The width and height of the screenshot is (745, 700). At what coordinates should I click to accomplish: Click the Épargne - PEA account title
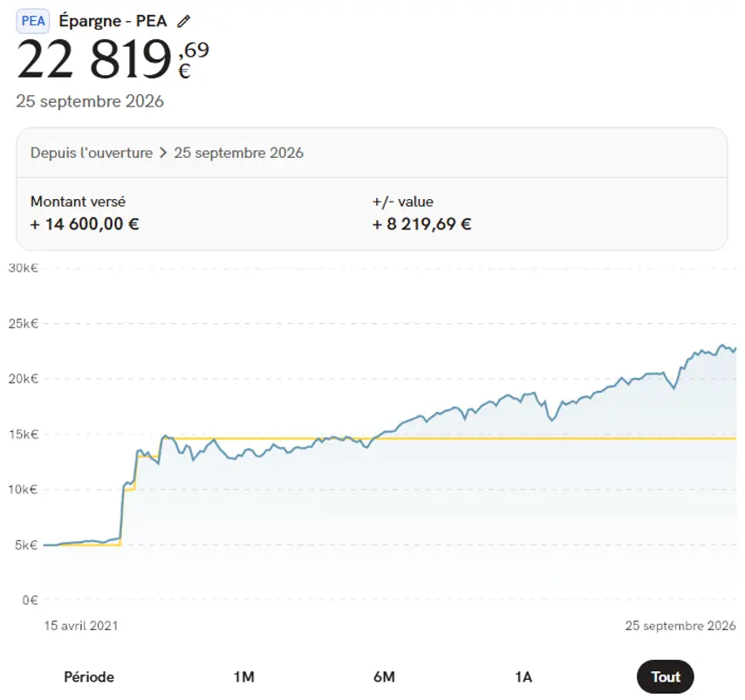tap(113, 21)
